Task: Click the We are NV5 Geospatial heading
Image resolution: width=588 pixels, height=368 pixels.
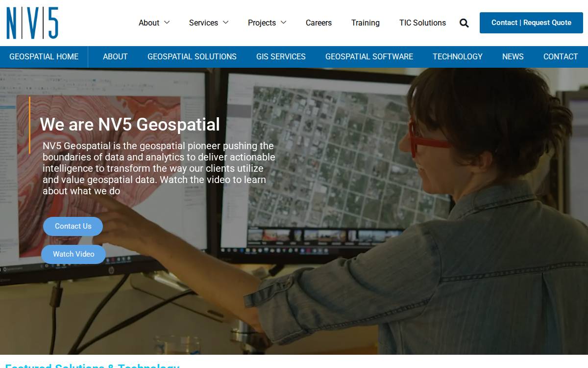Action: [130, 124]
